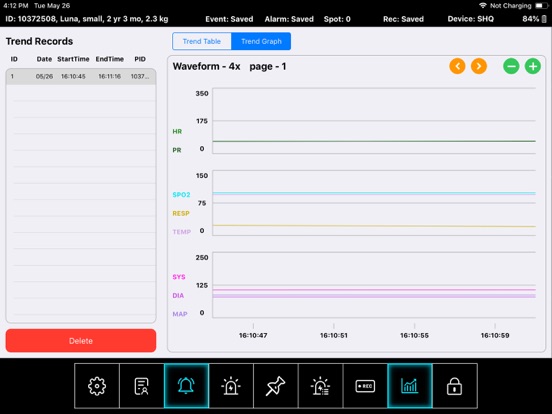Tap the 'Alarm: Saved' status text
The image size is (552, 414).
point(289,19)
